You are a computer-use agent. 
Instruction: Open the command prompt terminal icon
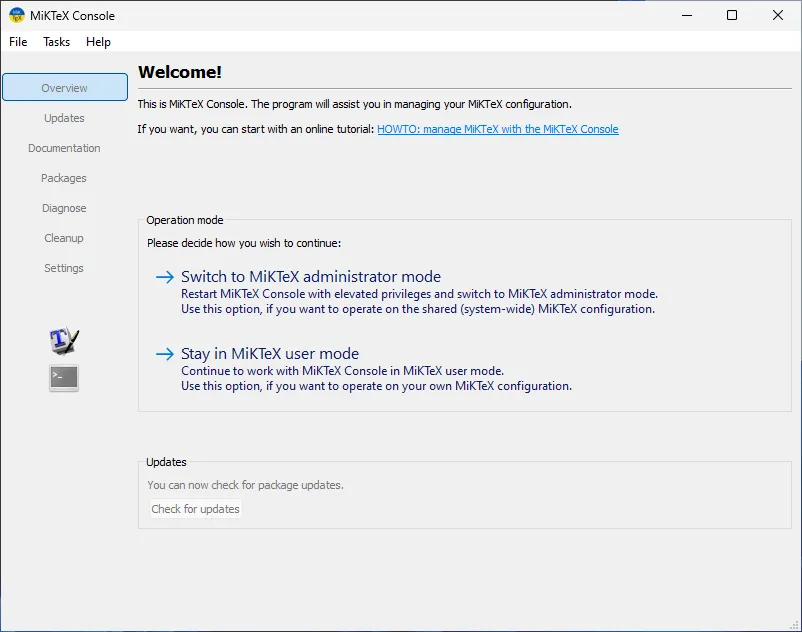pos(64,378)
